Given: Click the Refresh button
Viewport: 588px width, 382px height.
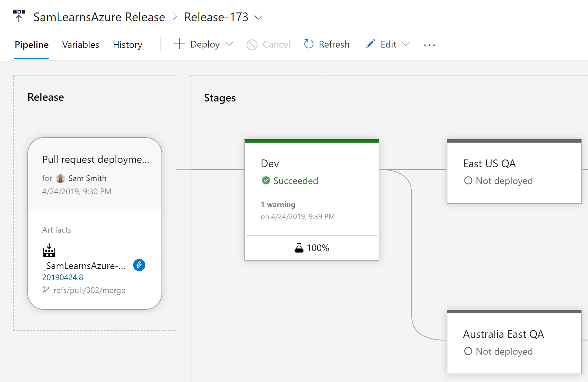Looking at the screenshot, I should [326, 45].
